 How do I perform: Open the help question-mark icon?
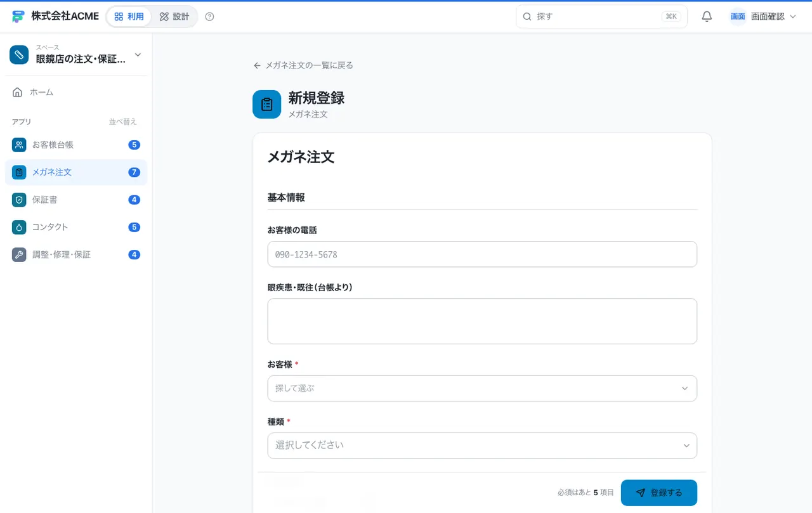click(x=210, y=16)
